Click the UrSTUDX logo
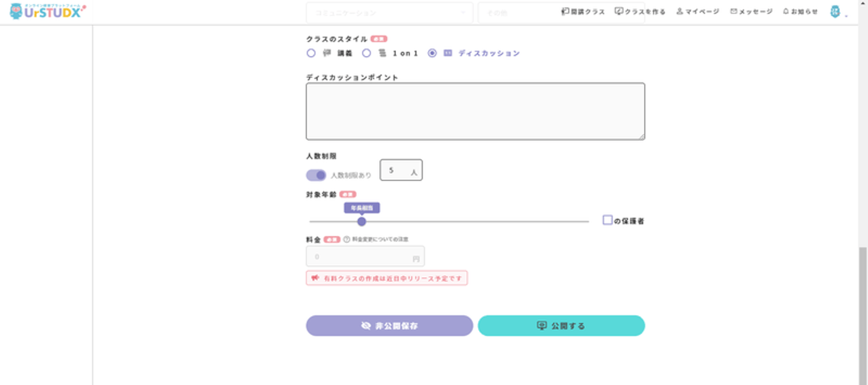868x385 pixels. point(48,10)
